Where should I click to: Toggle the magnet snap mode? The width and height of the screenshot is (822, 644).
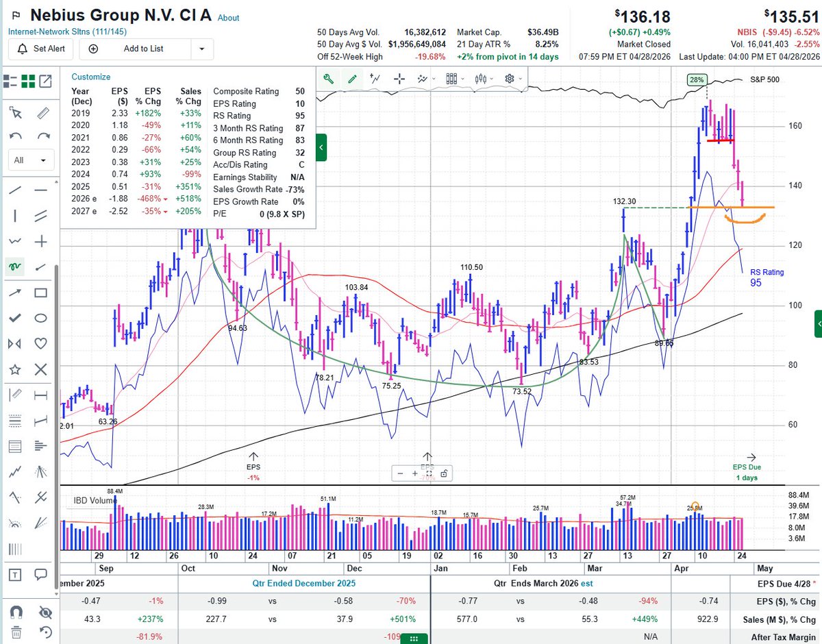coord(15,612)
